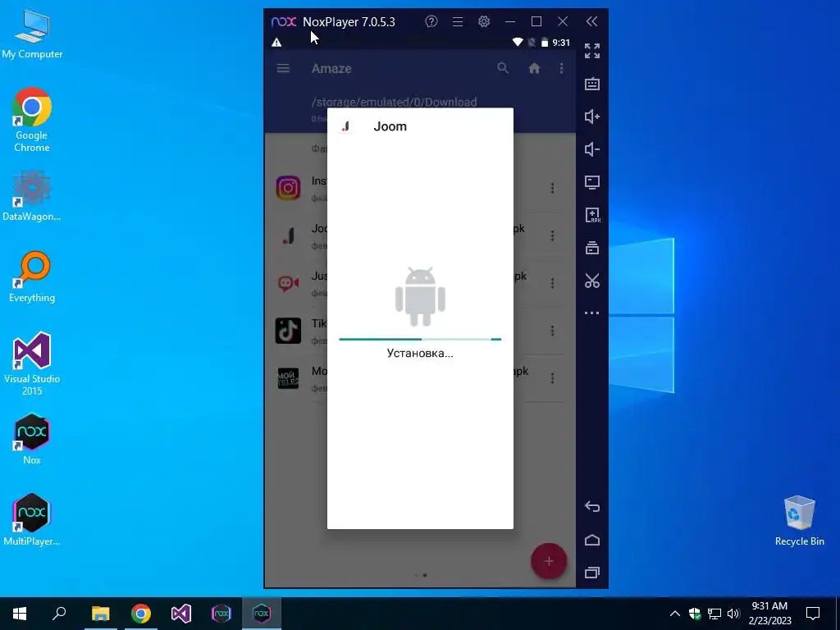Open Google Chrome desktop shortcut
Viewport: 840px width, 630px height.
[x=32, y=120]
